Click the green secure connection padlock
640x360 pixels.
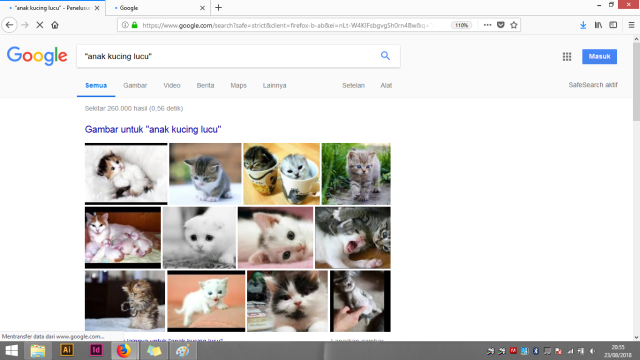coord(135,25)
